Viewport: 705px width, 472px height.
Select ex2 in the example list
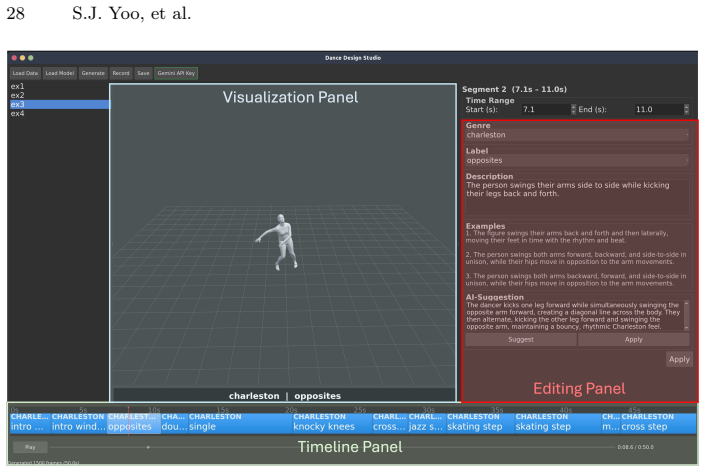point(59,95)
